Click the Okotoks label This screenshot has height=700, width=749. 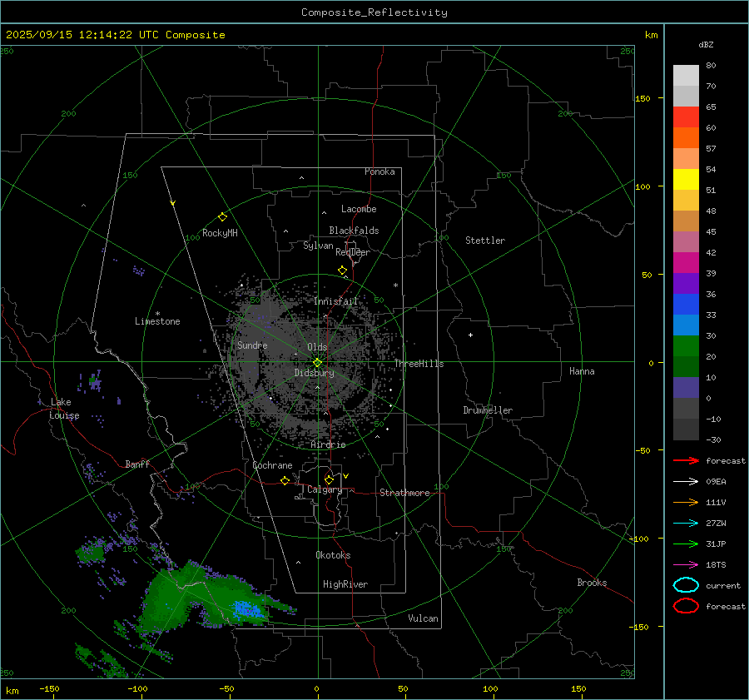point(333,555)
